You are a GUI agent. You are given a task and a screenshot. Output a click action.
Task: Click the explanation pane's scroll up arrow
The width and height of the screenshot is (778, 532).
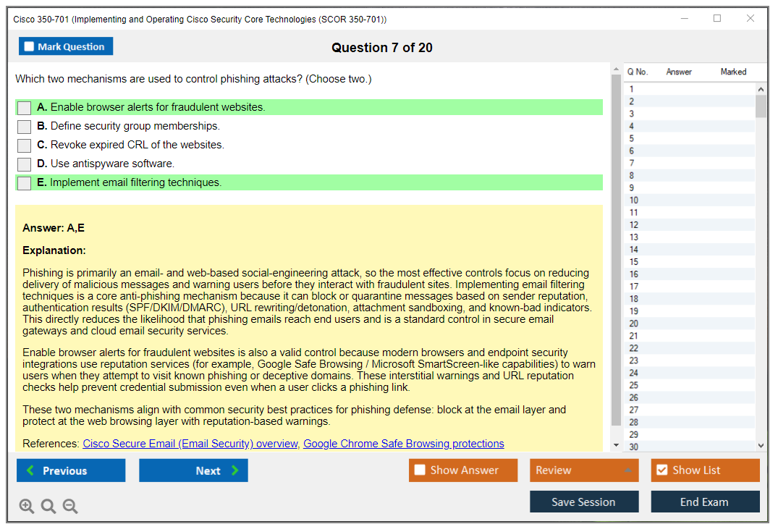[x=616, y=70]
